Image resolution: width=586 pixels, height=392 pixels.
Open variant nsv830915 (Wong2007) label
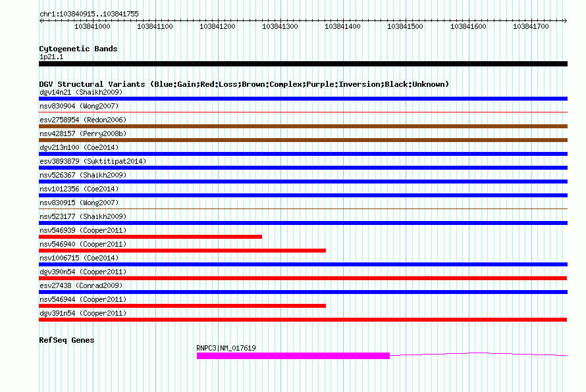[79, 203]
